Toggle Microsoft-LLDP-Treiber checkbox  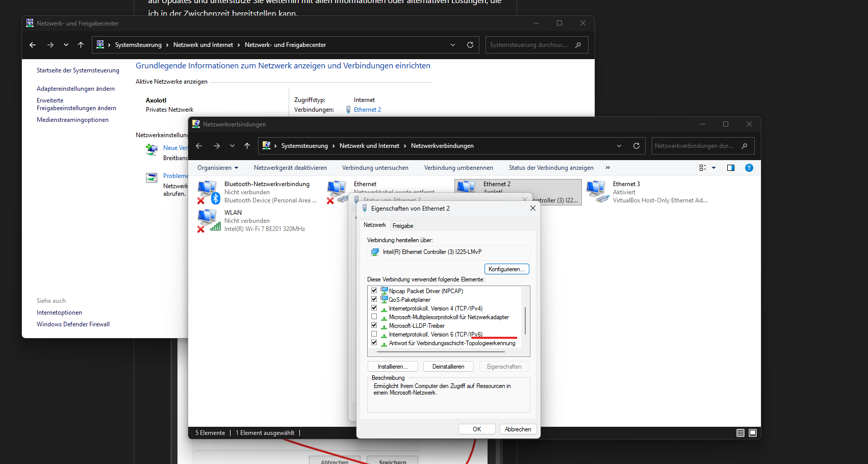(x=374, y=325)
